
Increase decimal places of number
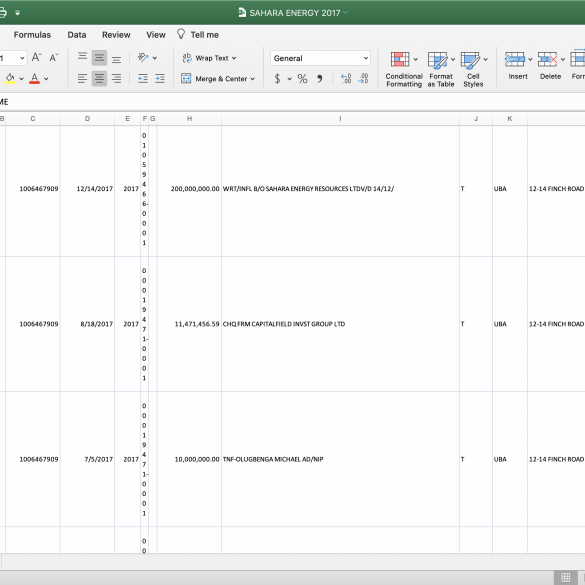tap(346, 79)
